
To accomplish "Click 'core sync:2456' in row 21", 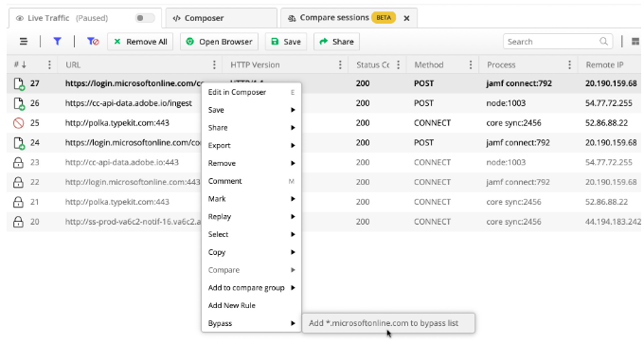I will [513, 202].
